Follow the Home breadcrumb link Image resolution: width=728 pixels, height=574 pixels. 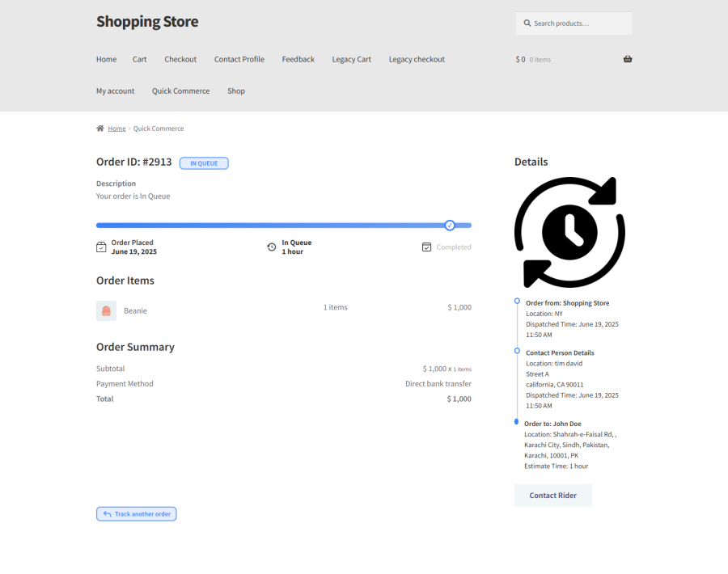coord(117,128)
